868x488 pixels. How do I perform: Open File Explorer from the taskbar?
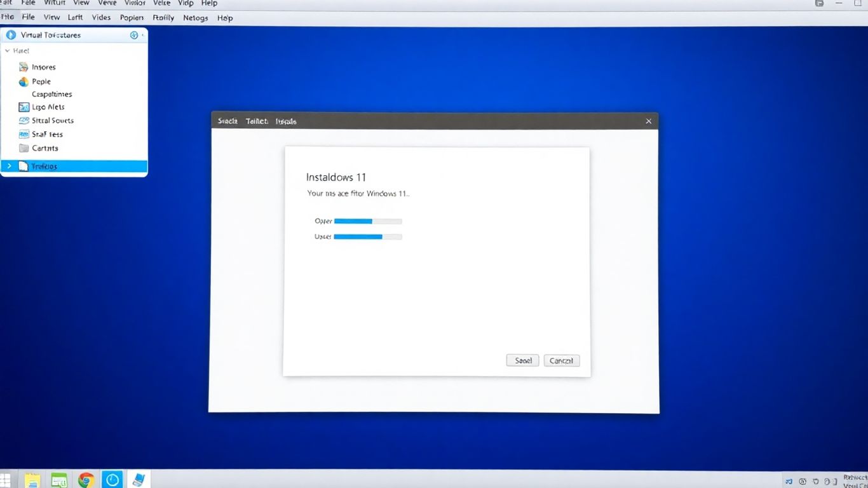[x=32, y=480]
